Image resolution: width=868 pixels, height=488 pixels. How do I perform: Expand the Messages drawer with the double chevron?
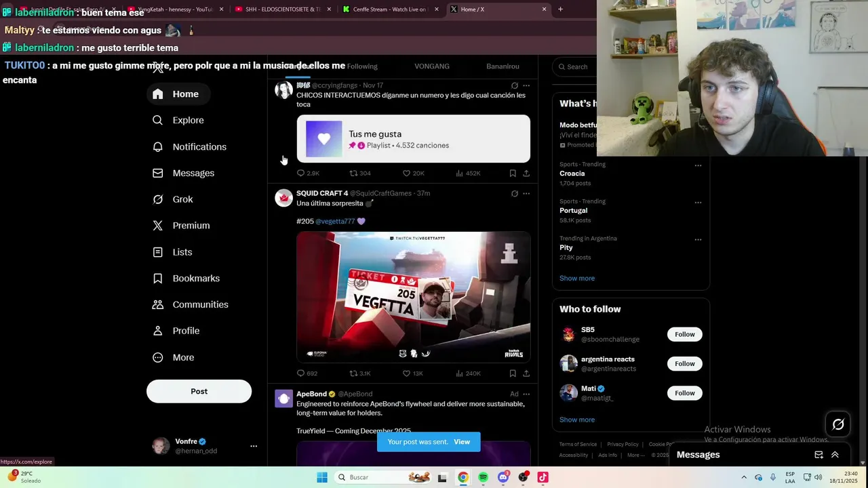(x=835, y=455)
